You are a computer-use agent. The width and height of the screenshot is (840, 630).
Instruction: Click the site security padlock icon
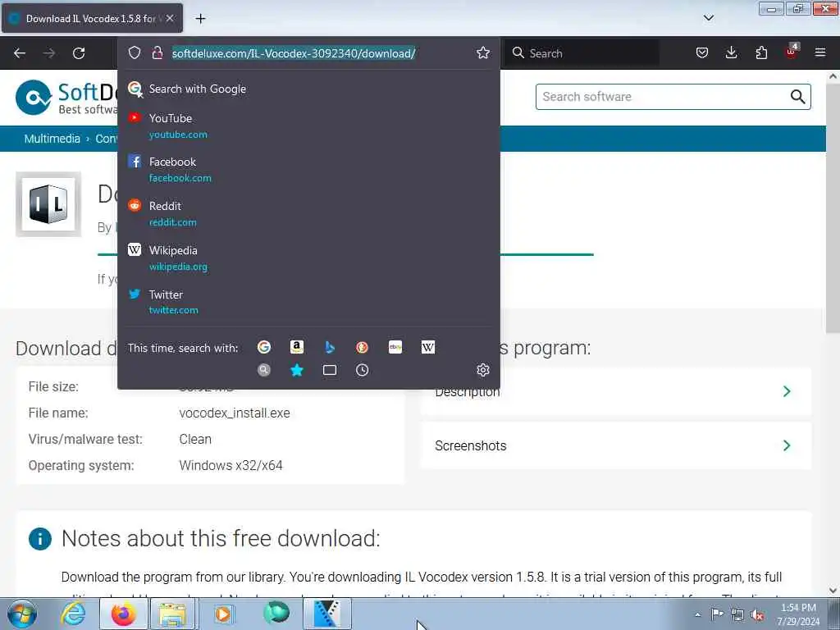pos(157,52)
